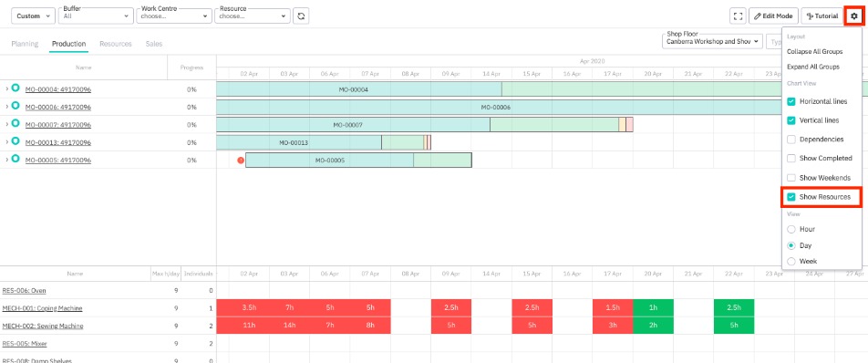This screenshot has width=868, height=363.
Task: Open the settings gear menu
Action: (x=853, y=16)
